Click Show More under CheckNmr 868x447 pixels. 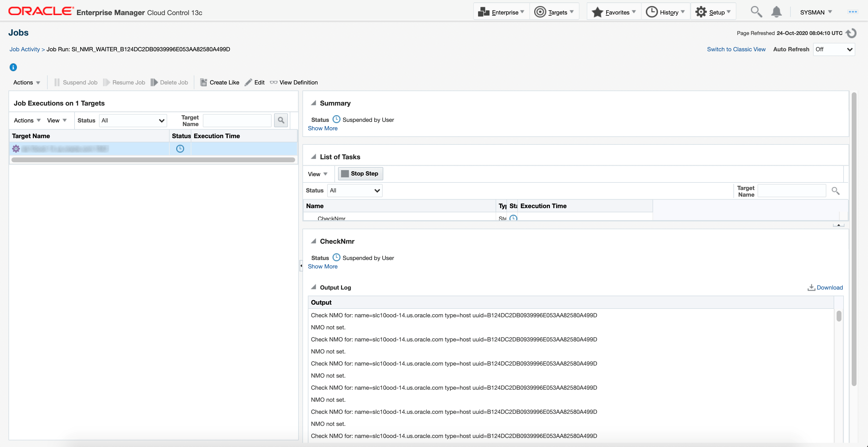(x=322, y=266)
